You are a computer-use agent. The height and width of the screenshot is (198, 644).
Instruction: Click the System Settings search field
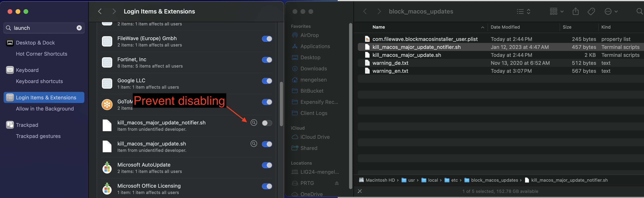point(44,28)
